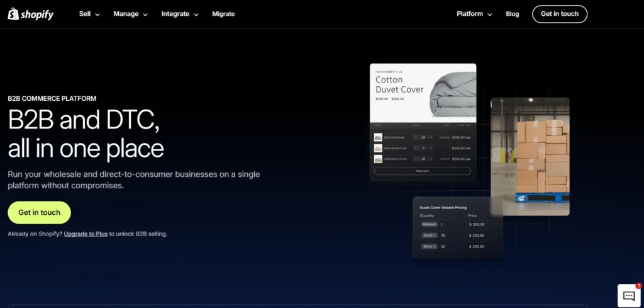This screenshot has height=308, width=644.
Task: Click the Coffee Duvet Cover thumbnail
Action: click(378, 159)
